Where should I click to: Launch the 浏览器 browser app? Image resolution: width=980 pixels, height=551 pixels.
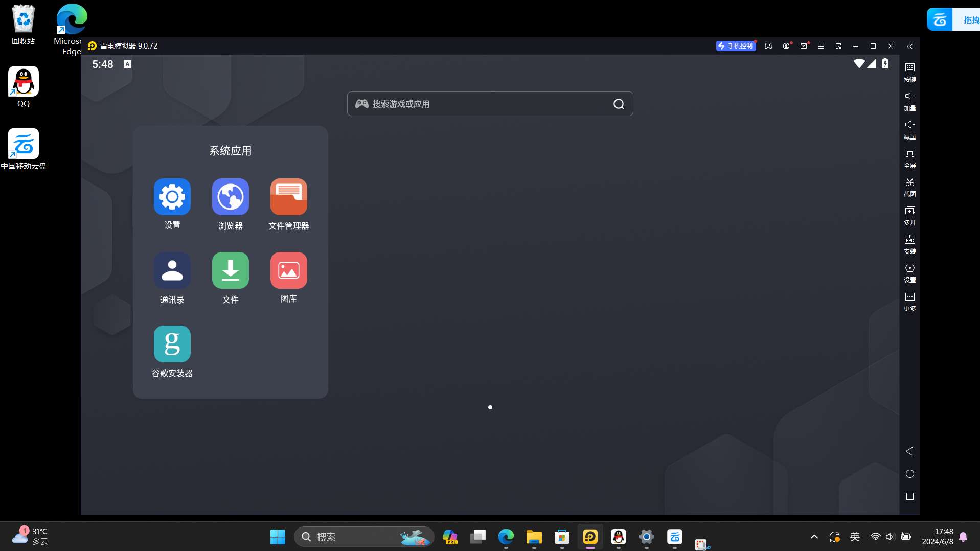230,197
